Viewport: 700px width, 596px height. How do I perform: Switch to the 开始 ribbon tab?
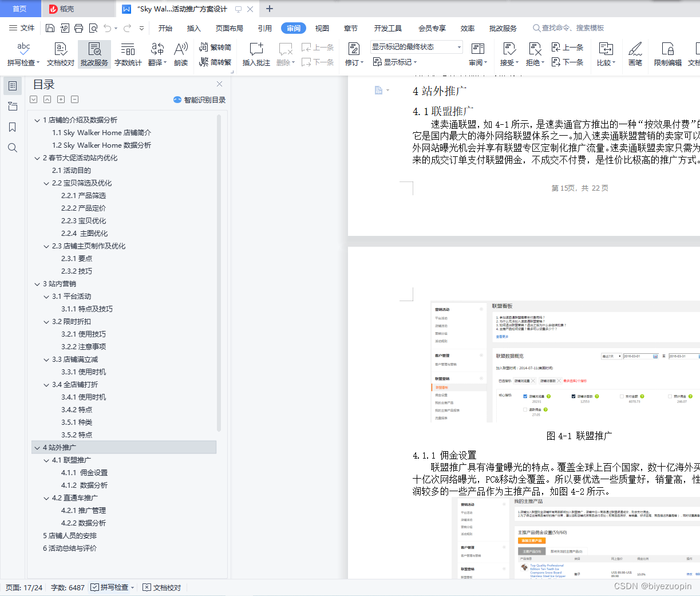[x=165, y=28]
